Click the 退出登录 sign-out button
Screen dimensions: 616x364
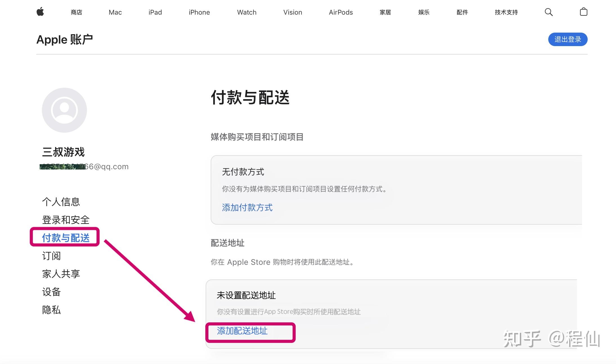click(568, 39)
